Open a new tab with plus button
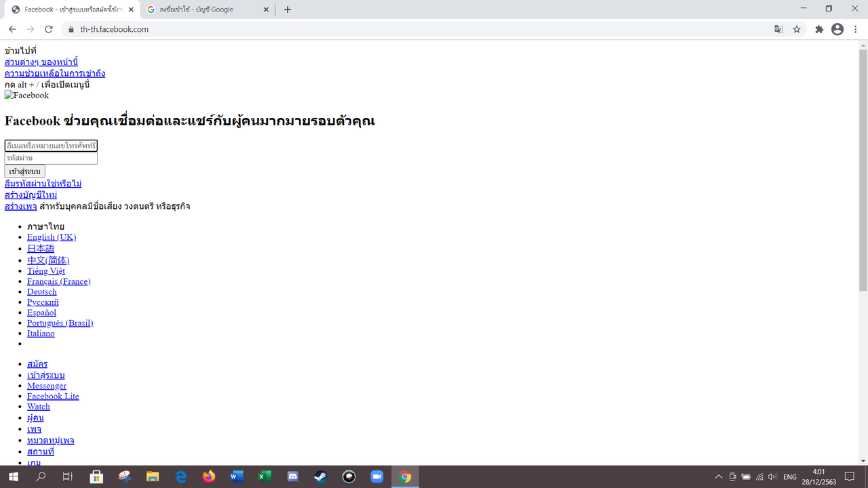The image size is (868, 488). click(288, 9)
